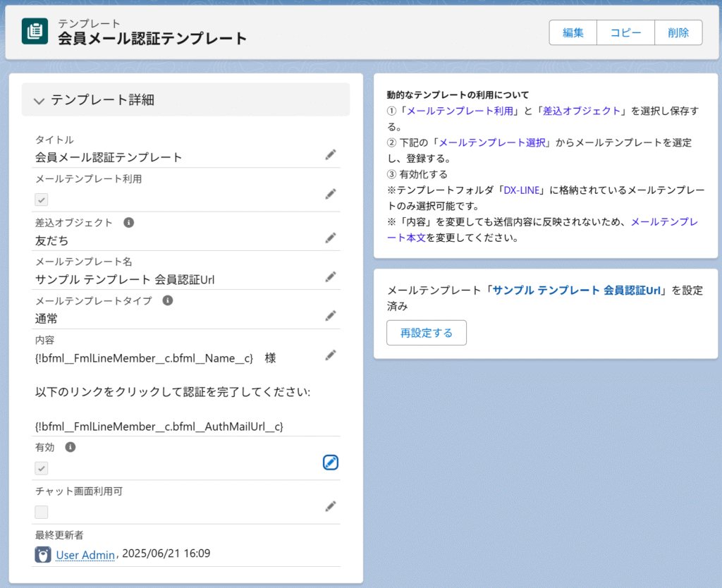Collapse the テンプレート詳細 section
Screen dimensions: 722x588
click(39, 101)
